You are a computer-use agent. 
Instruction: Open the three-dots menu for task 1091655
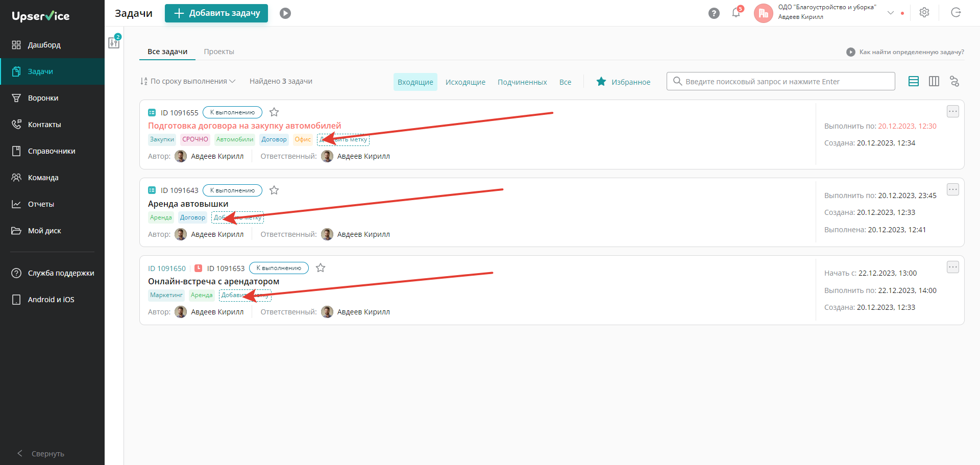click(x=953, y=111)
